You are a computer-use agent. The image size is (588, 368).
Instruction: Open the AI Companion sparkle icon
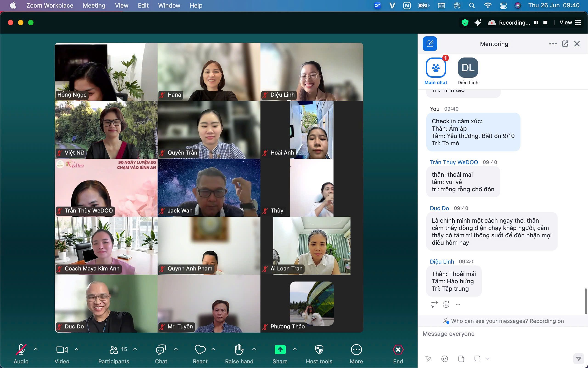478,23
